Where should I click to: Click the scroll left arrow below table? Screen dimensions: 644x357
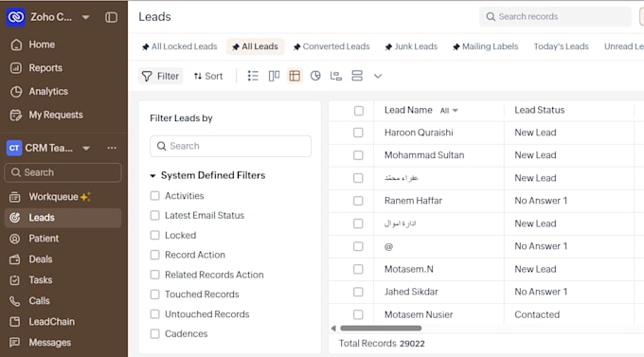333,329
